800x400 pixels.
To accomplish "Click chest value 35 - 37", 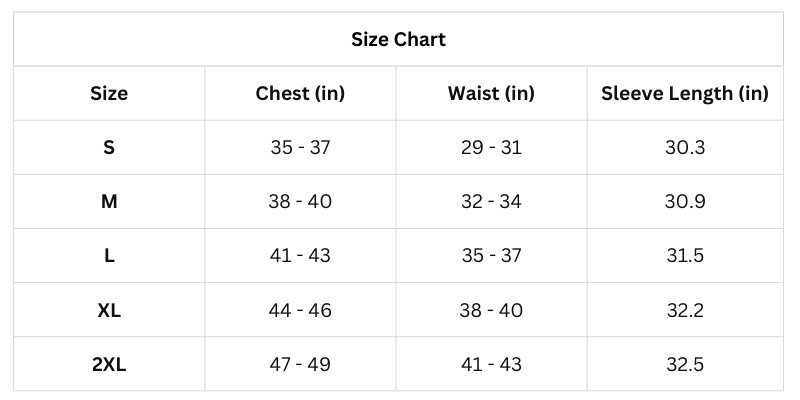I will pyautogui.click(x=300, y=148).
